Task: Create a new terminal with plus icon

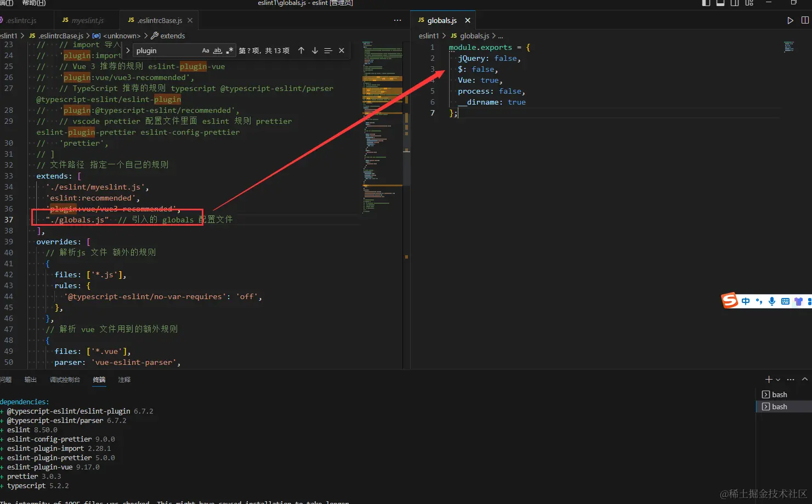Action: click(769, 379)
